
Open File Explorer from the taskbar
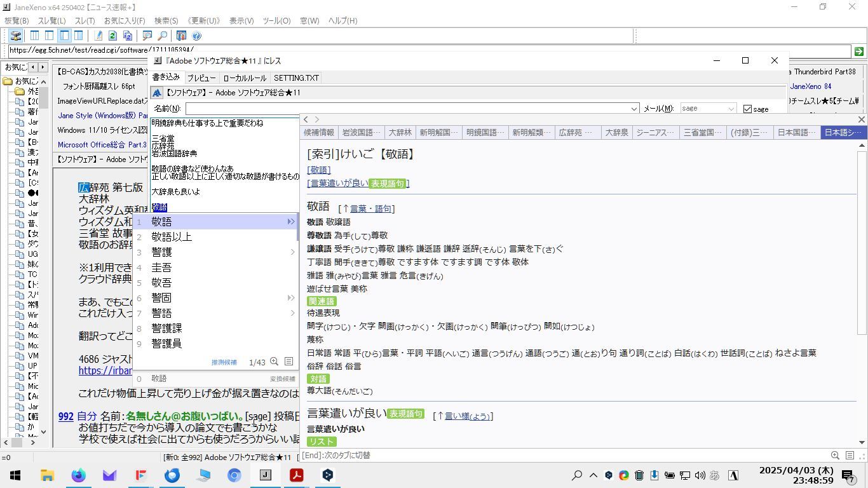pos(47,475)
